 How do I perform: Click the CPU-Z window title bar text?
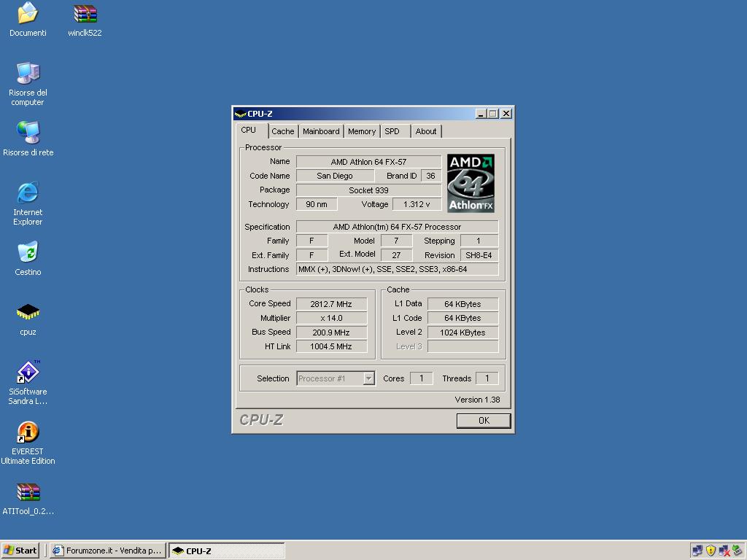point(260,114)
